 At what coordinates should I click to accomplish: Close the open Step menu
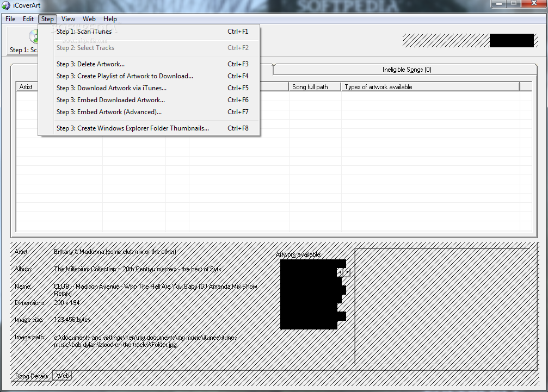pyautogui.click(x=47, y=19)
